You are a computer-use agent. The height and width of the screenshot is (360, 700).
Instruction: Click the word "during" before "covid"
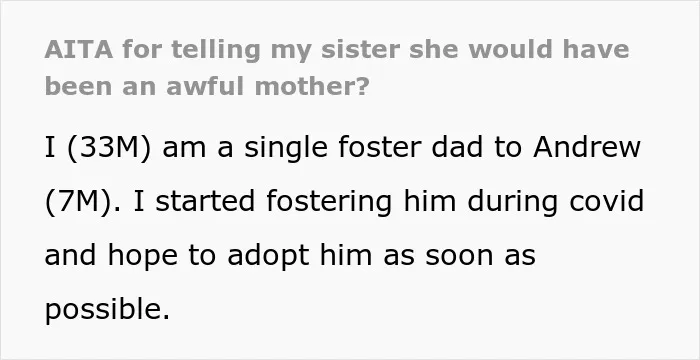coord(512,202)
